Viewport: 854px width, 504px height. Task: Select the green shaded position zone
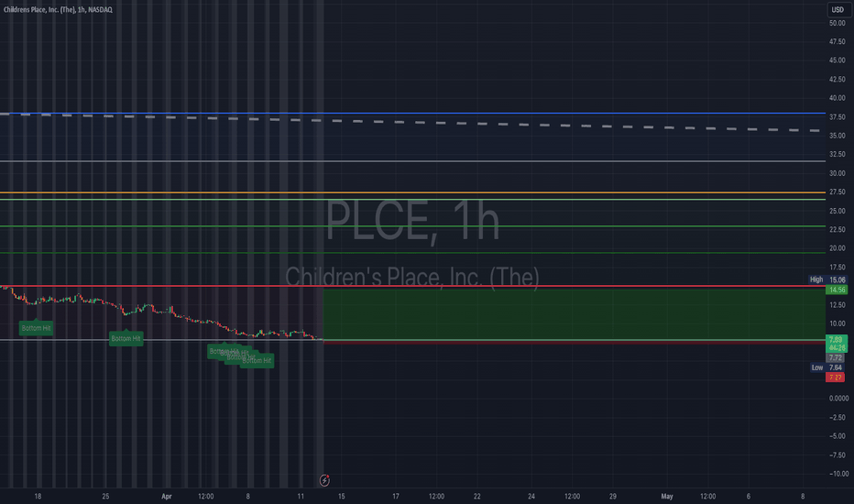574,313
